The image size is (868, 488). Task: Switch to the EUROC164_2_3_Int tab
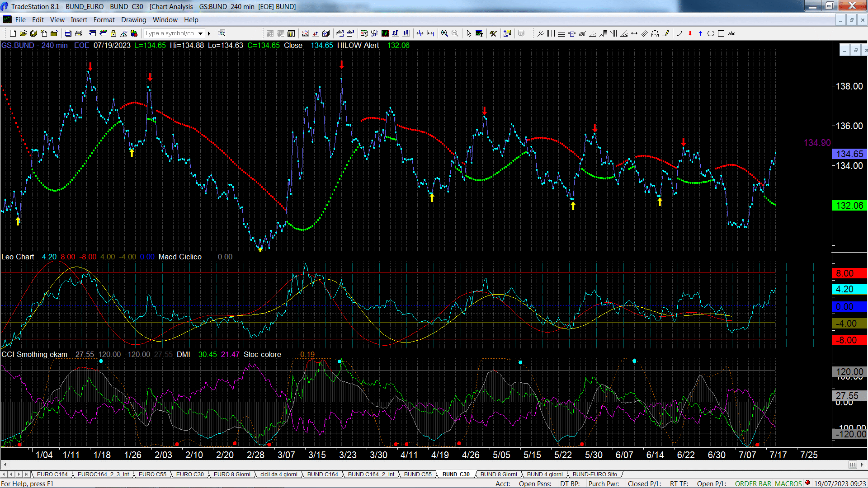click(x=104, y=474)
